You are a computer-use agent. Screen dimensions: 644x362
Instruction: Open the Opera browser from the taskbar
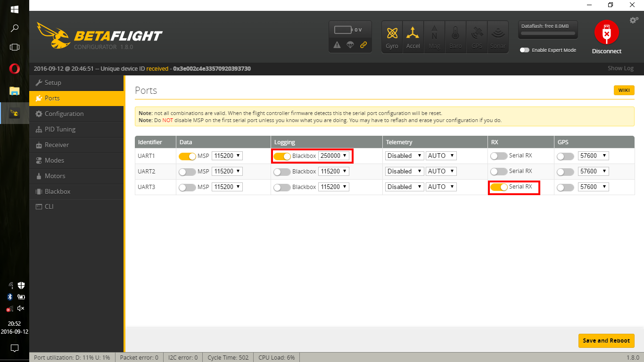click(14, 69)
